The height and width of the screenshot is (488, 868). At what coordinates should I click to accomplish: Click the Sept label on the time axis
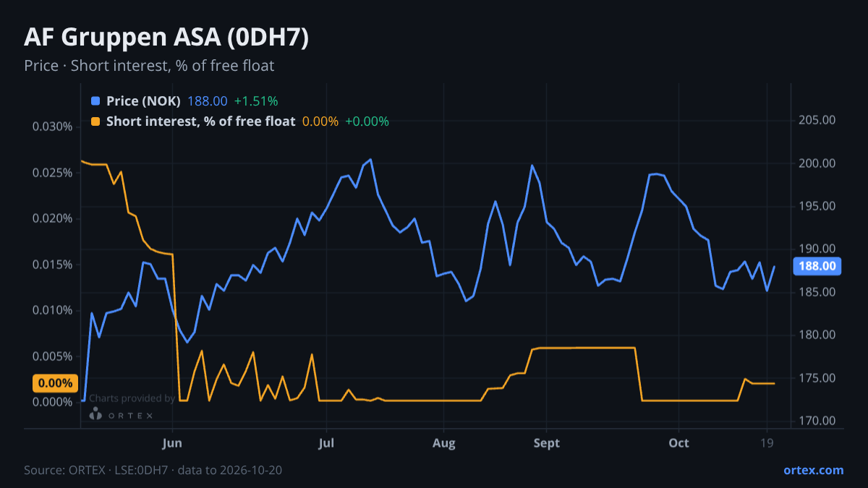547,443
